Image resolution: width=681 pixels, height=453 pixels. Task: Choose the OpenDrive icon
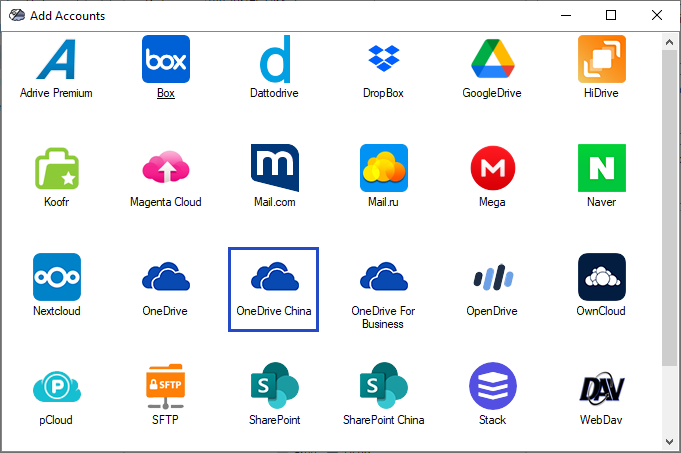(493, 277)
